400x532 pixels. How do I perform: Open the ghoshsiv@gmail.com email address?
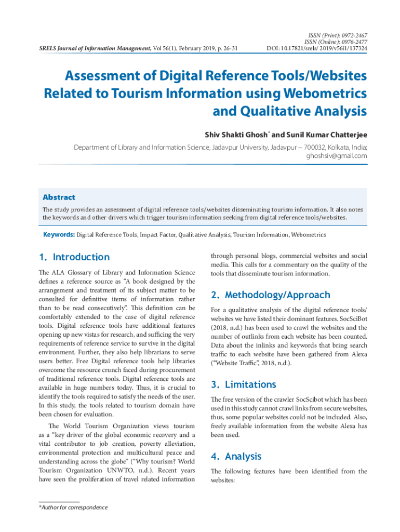[x=337, y=156]
